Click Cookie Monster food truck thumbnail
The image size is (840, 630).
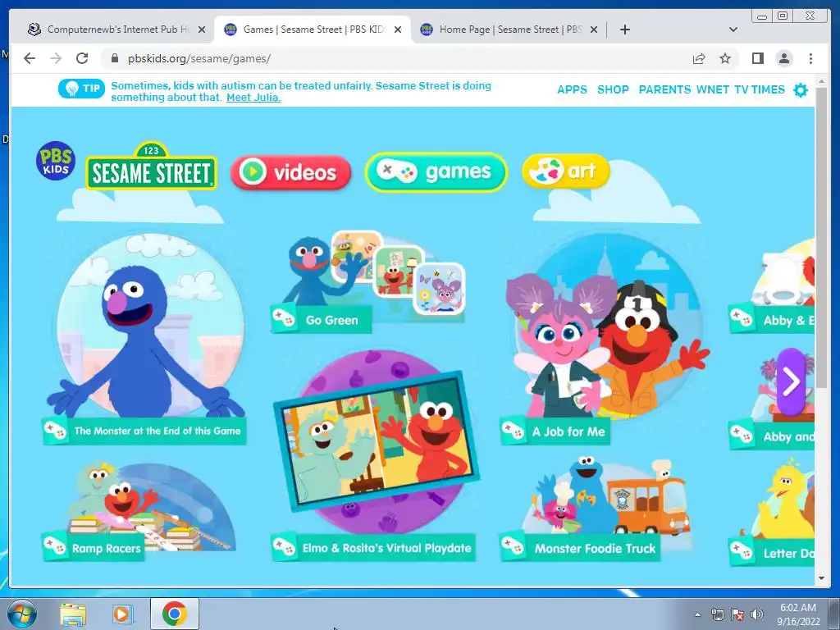coord(608,495)
